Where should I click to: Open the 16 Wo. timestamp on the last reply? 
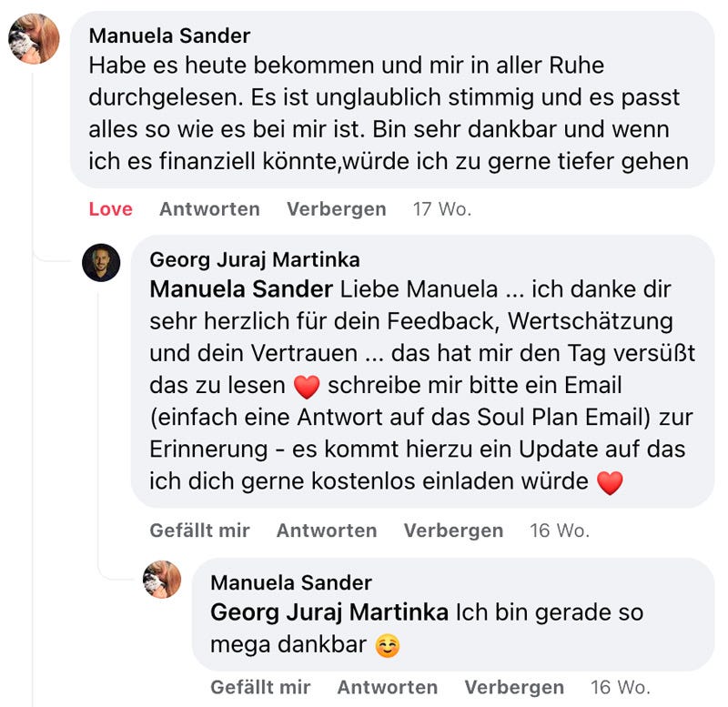(620, 688)
